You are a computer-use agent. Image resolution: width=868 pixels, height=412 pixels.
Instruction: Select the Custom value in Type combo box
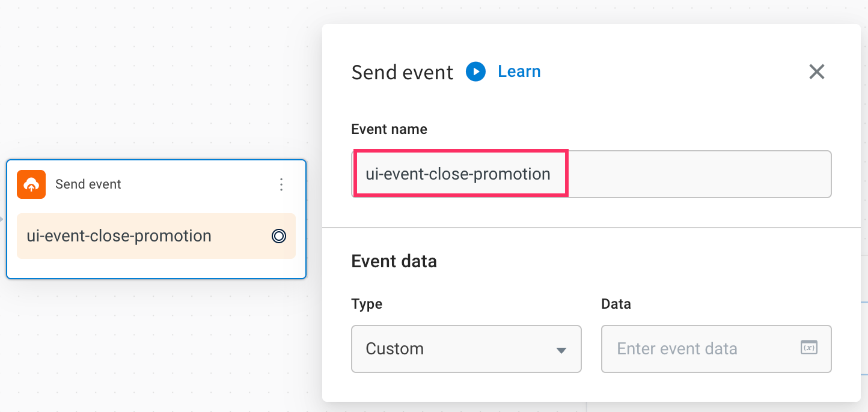tap(395, 349)
